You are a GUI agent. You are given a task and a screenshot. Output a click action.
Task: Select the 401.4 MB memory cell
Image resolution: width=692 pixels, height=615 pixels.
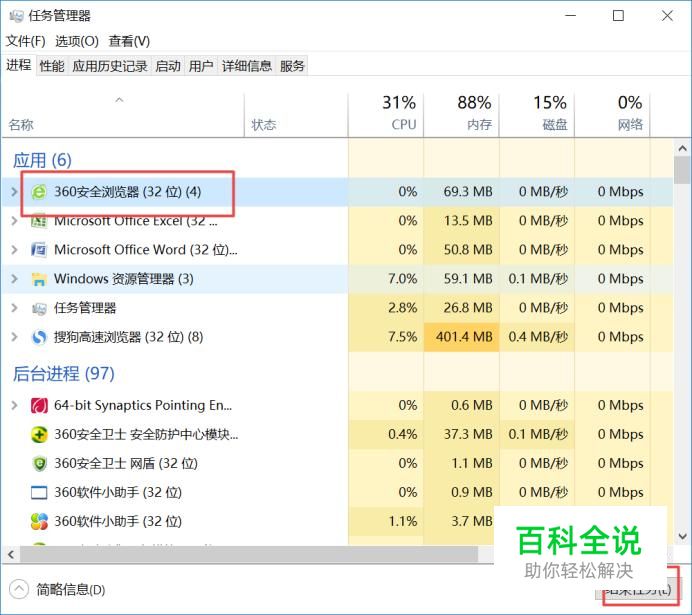[x=462, y=337]
